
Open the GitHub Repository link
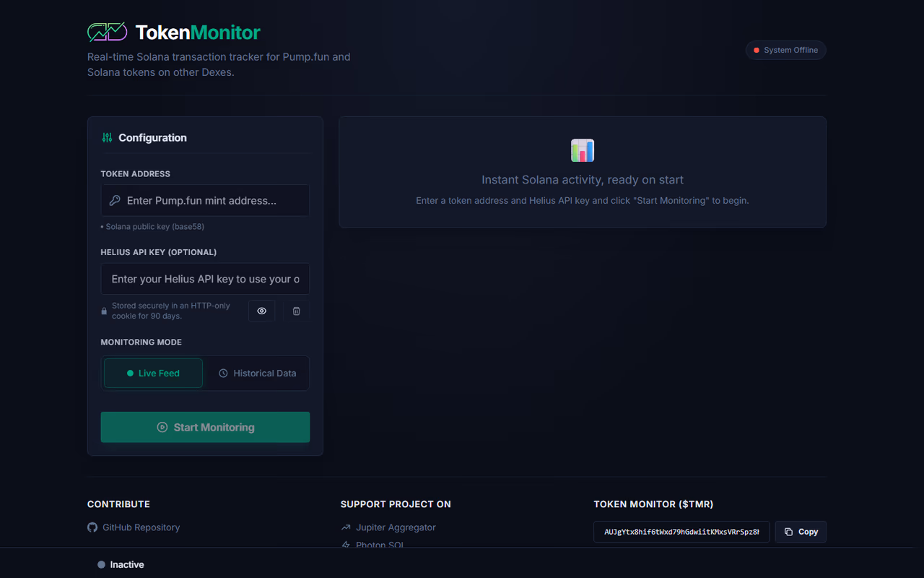click(x=141, y=527)
